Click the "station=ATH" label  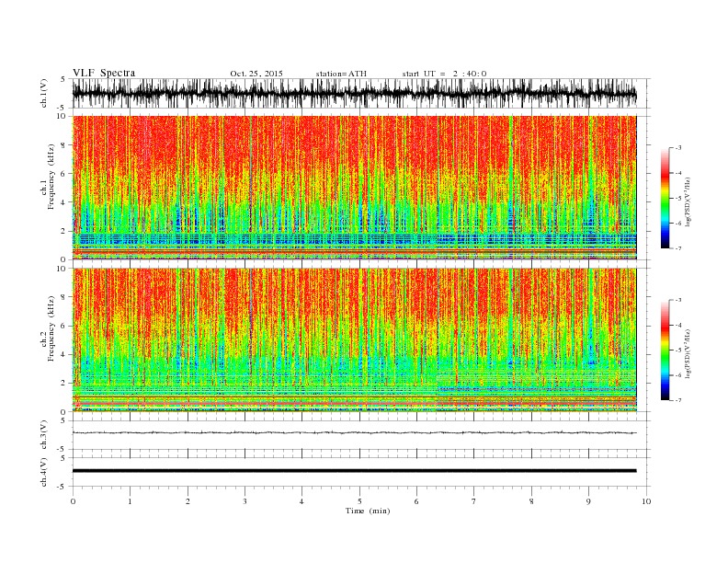coord(341,74)
